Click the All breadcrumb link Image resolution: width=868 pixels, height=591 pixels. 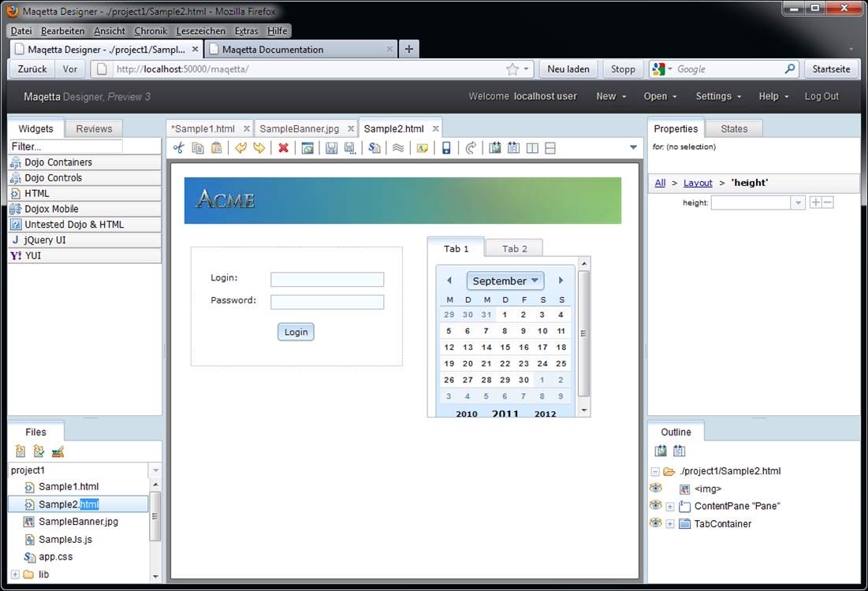pos(660,183)
